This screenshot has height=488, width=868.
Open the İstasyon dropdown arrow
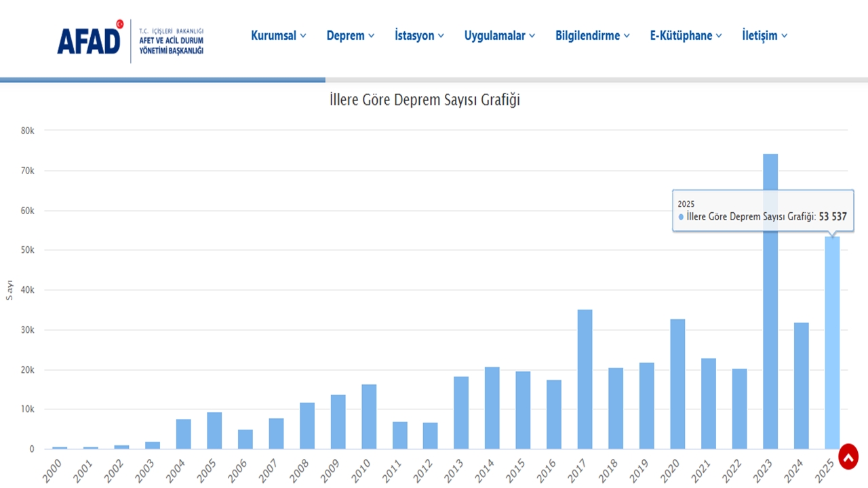(441, 36)
